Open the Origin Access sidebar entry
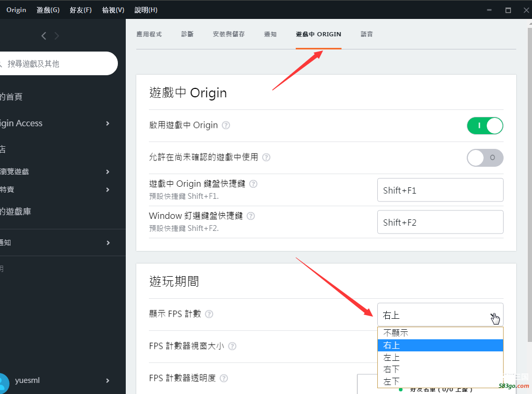The width and height of the screenshot is (532, 394). (21, 123)
